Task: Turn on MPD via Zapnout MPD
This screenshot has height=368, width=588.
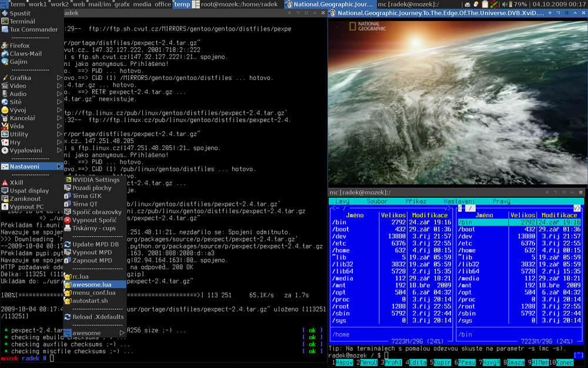Action: point(92,260)
